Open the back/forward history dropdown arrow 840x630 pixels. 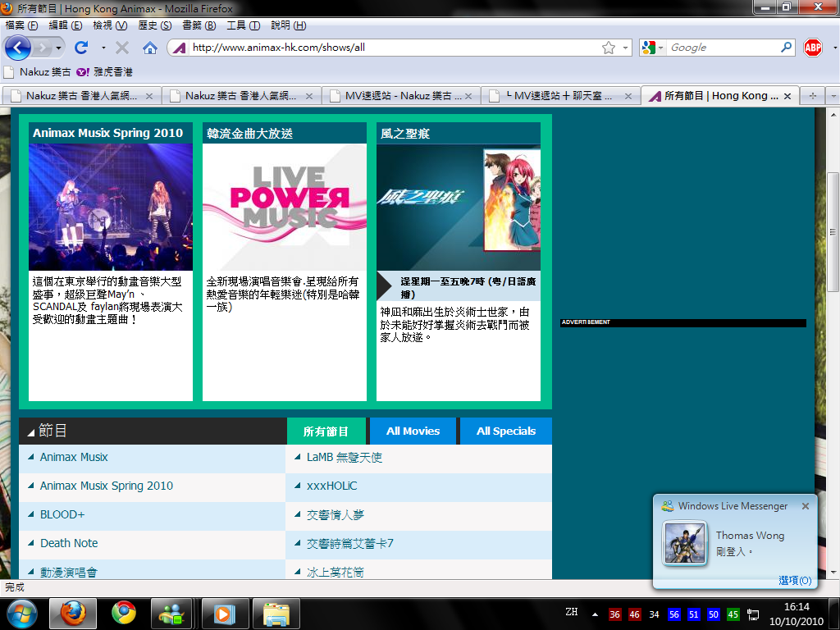tap(59, 48)
